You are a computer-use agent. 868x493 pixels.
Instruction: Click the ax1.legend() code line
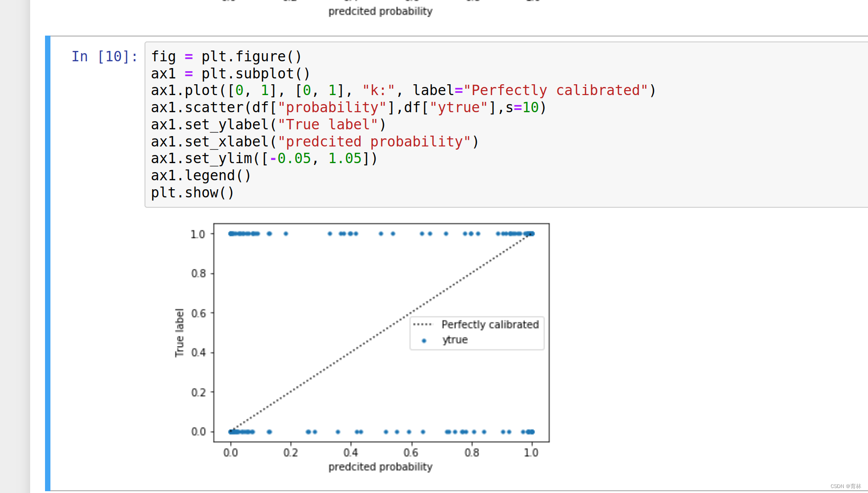(201, 176)
